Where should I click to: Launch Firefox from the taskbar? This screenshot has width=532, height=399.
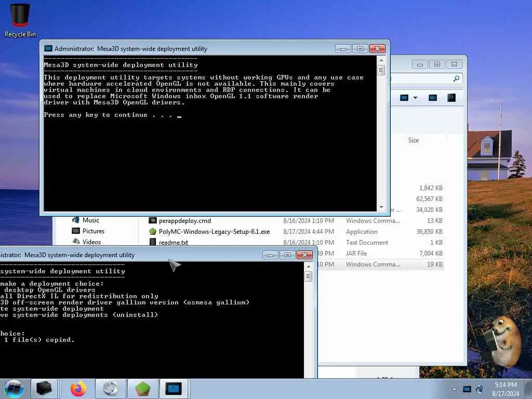click(78, 389)
